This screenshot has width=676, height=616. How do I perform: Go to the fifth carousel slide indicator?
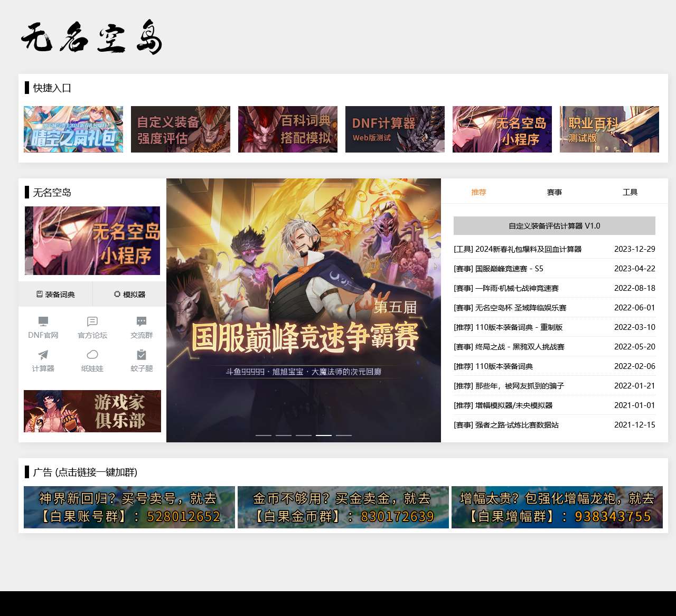click(344, 435)
